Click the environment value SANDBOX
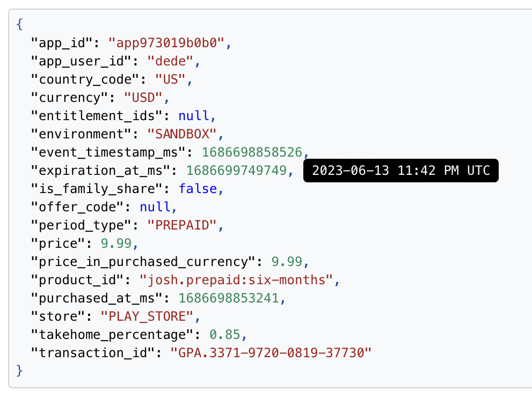 tap(182, 134)
